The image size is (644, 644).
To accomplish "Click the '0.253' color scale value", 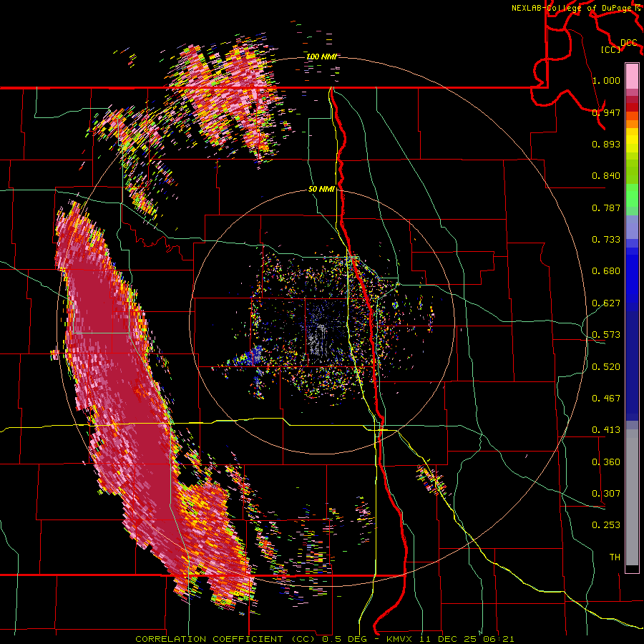I will click(606, 525).
